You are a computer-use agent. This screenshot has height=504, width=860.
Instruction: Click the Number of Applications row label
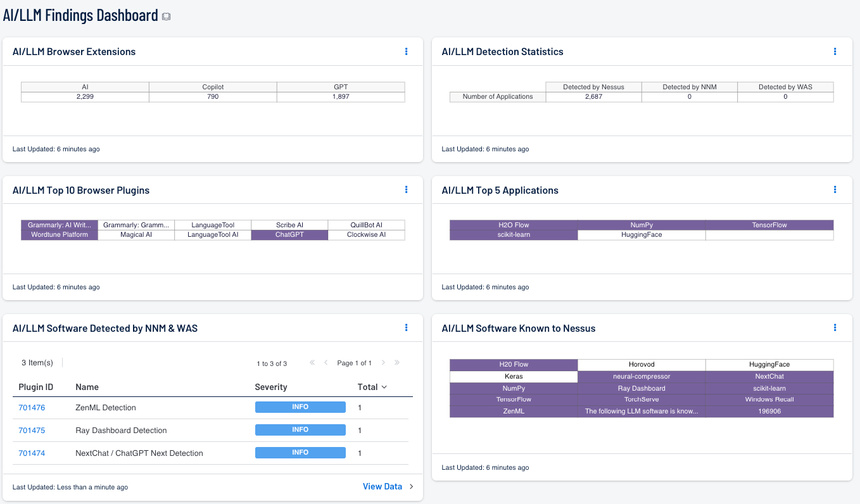pyautogui.click(x=498, y=97)
